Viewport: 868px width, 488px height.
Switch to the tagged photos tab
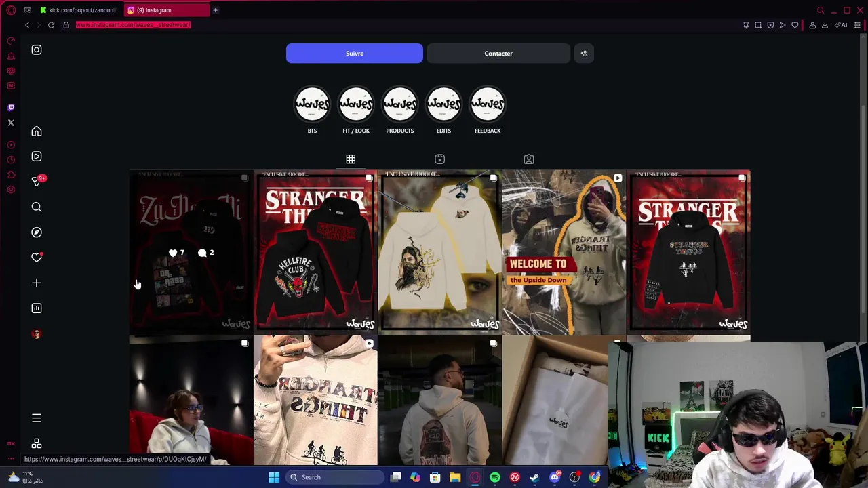[529, 159]
